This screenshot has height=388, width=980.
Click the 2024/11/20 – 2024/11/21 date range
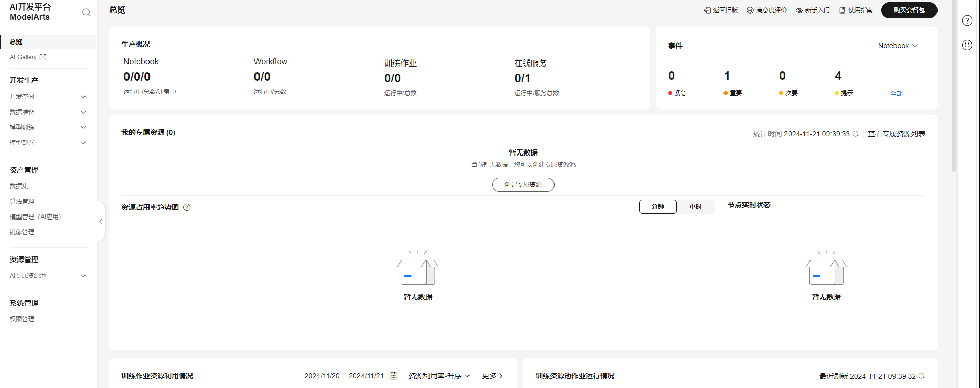click(344, 376)
